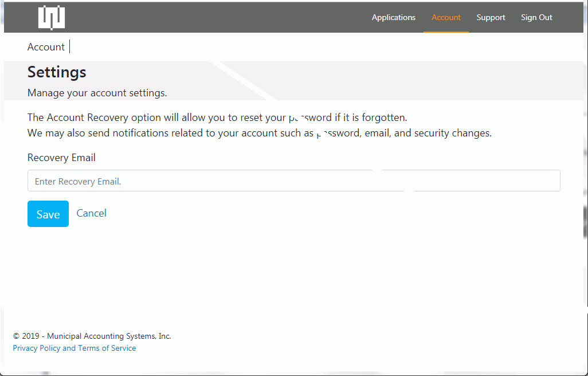Image resolution: width=588 pixels, height=376 pixels.
Task: Click the Account Recovery option description sentence
Action: click(x=217, y=117)
